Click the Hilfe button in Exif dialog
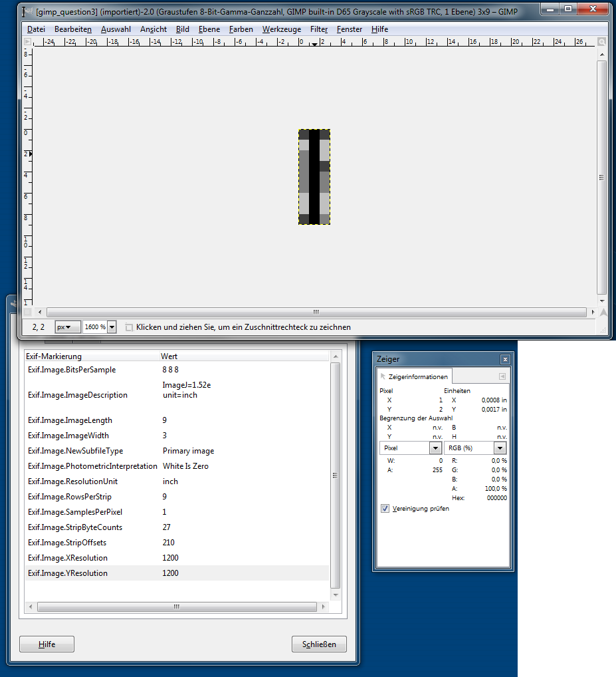This screenshot has height=677, width=616. pyautogui.click(x=47, y=644)
